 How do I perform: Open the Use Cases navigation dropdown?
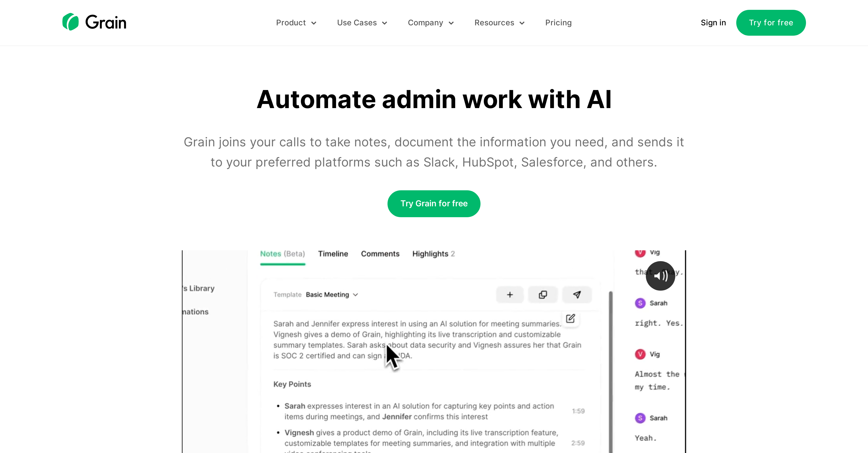coord(362,22)
